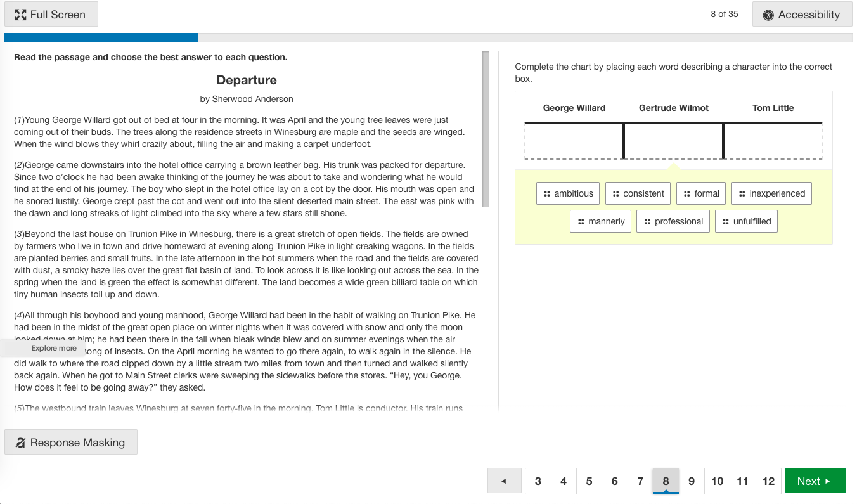The height and width of the screenshot is (504, 857).
Task: Click the blue test progress bar
Action: pos(101,37)
